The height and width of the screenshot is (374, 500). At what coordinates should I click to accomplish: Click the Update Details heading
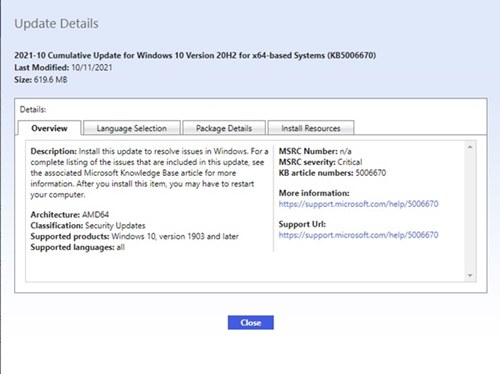coord(56,24)
